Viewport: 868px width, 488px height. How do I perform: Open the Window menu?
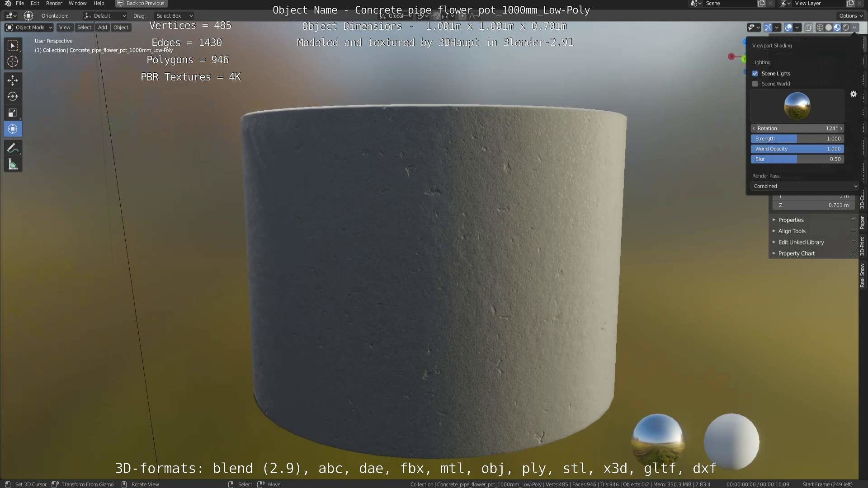(x=77, y=3)
